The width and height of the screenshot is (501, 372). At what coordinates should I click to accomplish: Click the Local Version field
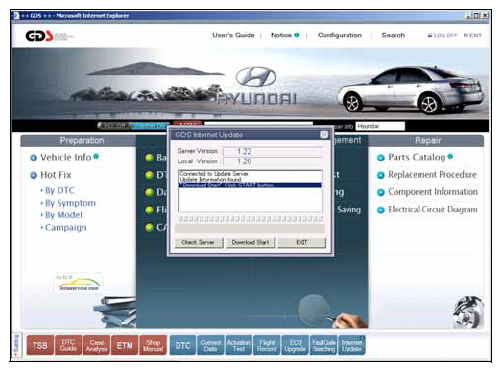[273, 161]
